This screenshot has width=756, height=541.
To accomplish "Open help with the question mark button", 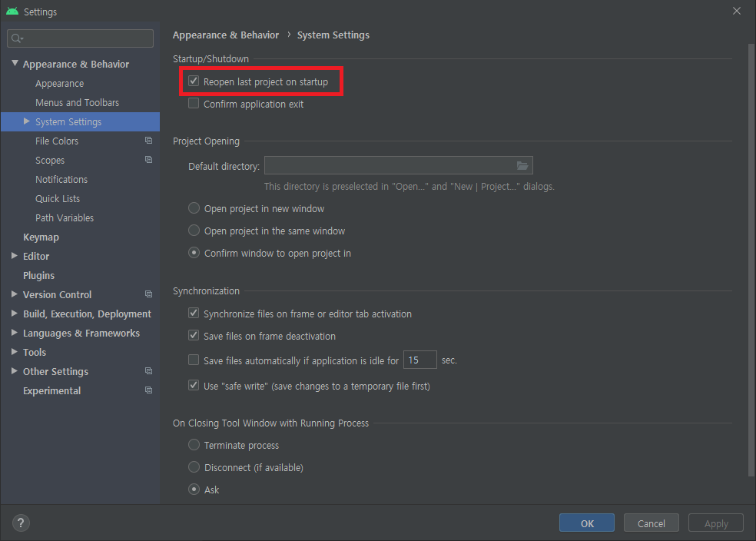I will (21, 523).
